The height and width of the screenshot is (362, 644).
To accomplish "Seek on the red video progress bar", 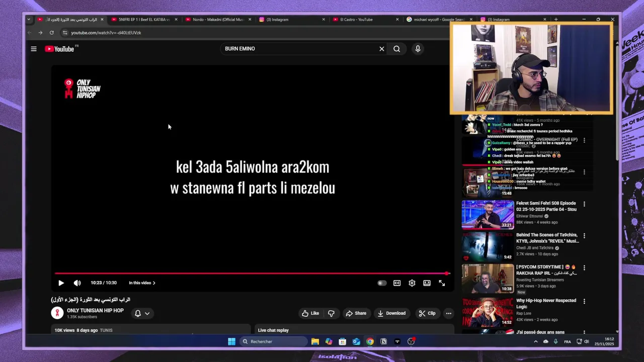I will coord(252,274).
